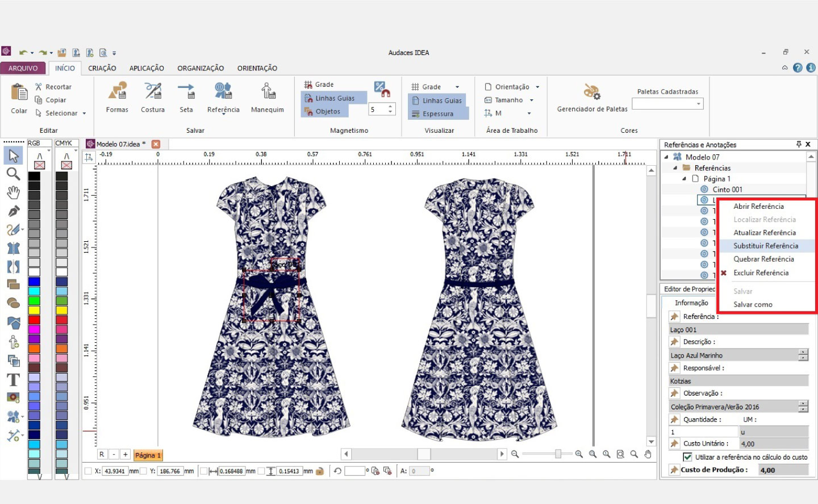Switch to the ORGANIZAÇÃO tab

[201, 68]
